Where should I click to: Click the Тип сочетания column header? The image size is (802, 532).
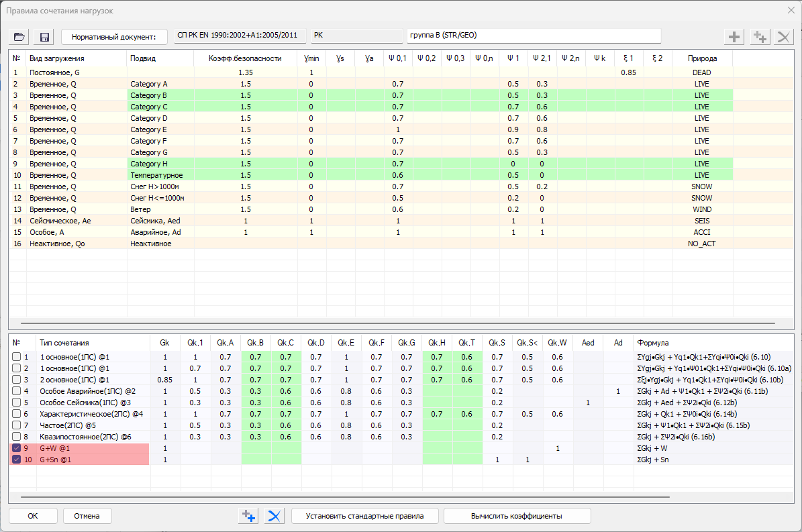(64, 343)
